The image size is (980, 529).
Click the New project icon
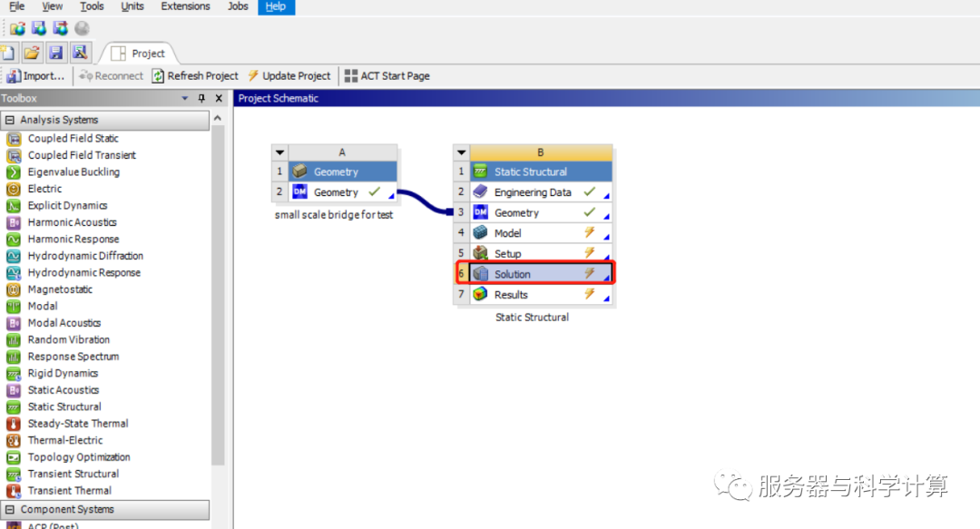coord(9,53)
